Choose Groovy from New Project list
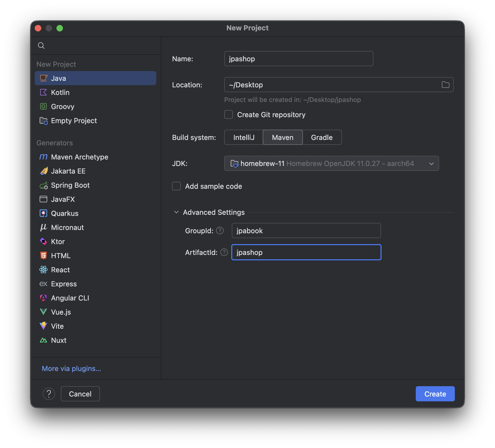The image size is (495, 448). click(63, 107)
